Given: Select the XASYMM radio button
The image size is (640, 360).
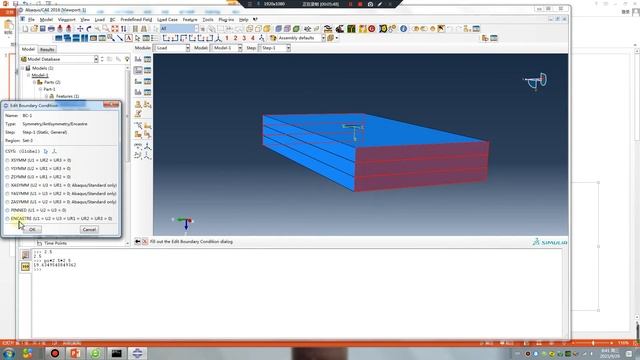Looking at the screenshot, I should (7, 185).
